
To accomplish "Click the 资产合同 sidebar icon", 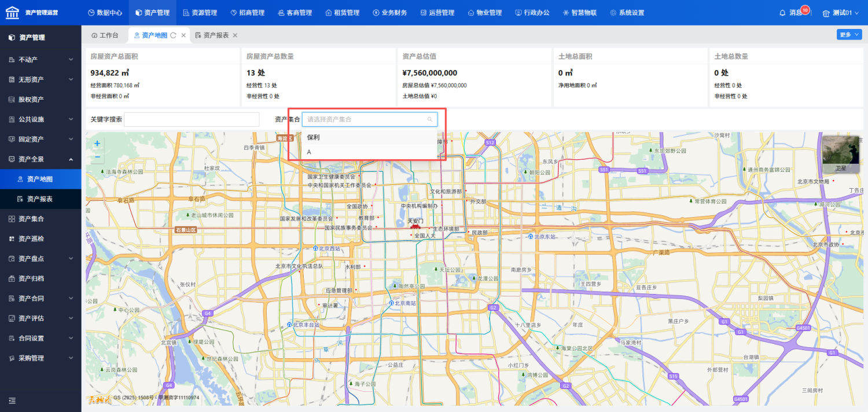I will (x=12, y=299).
